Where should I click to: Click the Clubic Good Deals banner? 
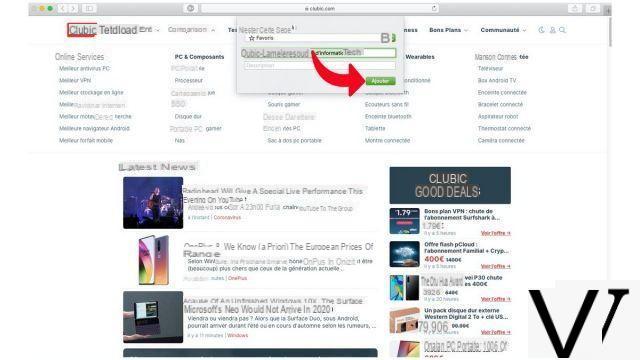coord(450,185)
